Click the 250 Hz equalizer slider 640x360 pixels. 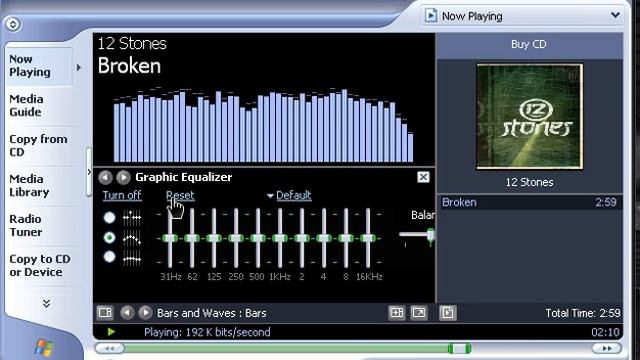[236, 238]
